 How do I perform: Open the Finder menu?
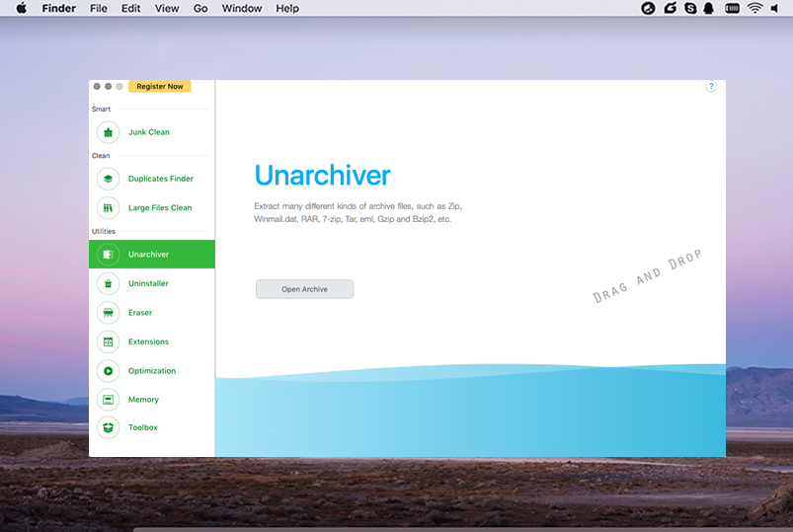point(58,9)
